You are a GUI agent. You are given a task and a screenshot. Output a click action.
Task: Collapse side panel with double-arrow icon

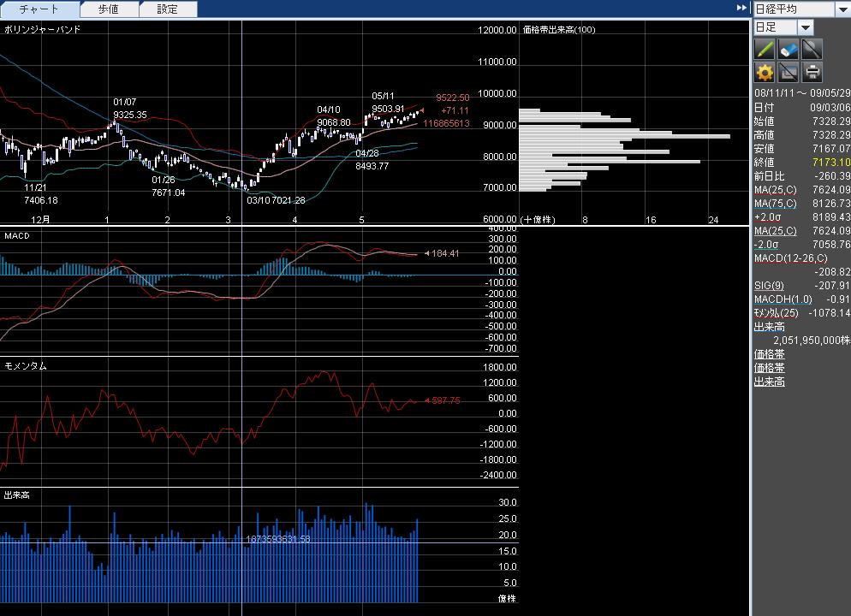pos(741,8)
